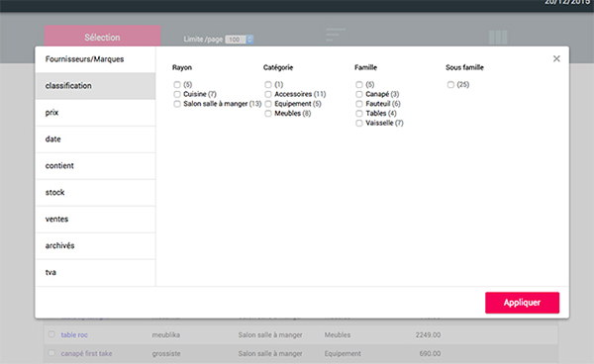Open the Sélection tab
This screenshot has width=594, height=364.
(x=102, y=37)
